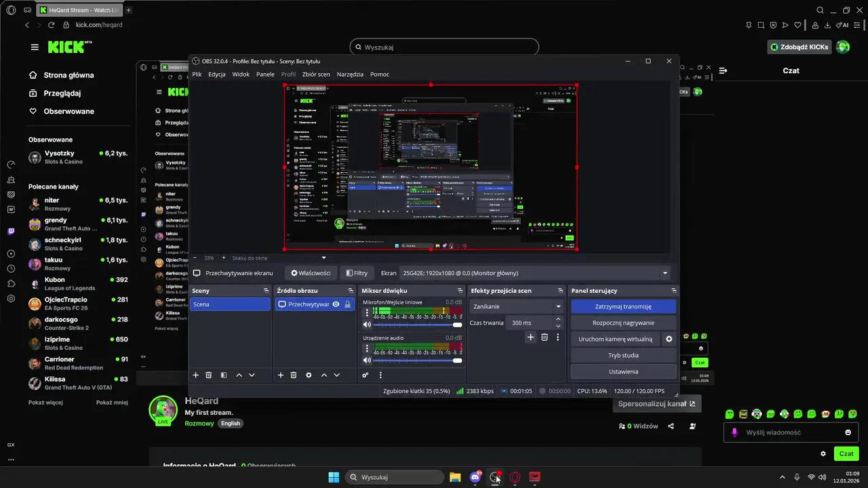Collapse list with Pokaż mniej

pyautogui.click(x=112, y=402)
